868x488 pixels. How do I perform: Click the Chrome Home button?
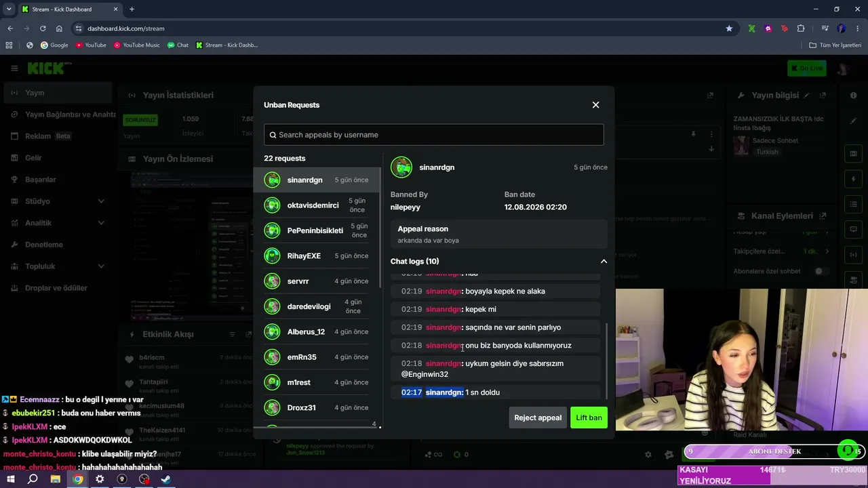click(x=59, y=28)
